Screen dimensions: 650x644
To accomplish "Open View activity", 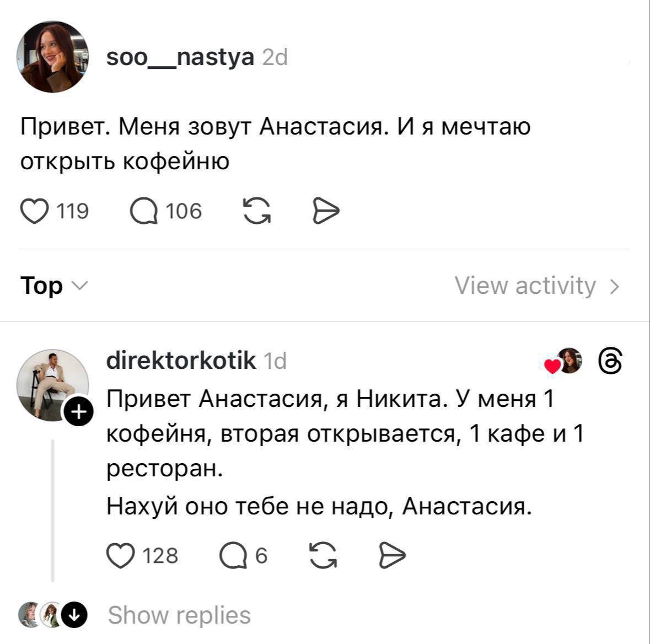I will point(536,286).
